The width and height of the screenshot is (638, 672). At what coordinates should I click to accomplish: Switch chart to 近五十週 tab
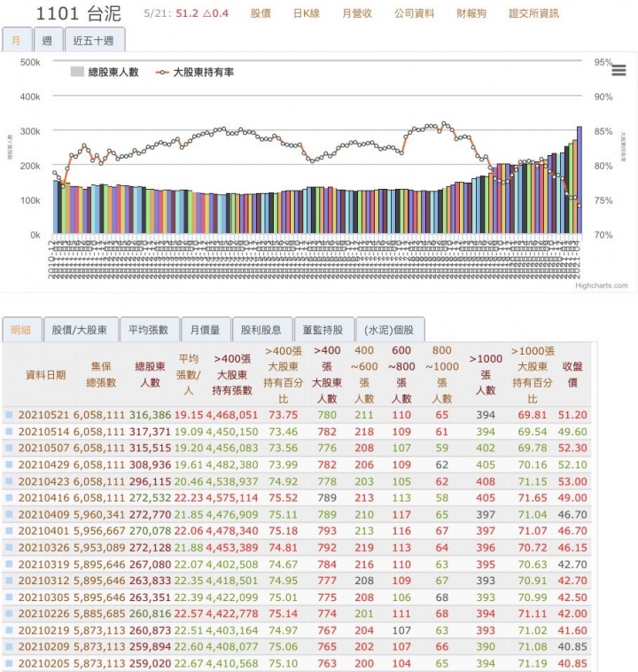[x=94, y=40]
